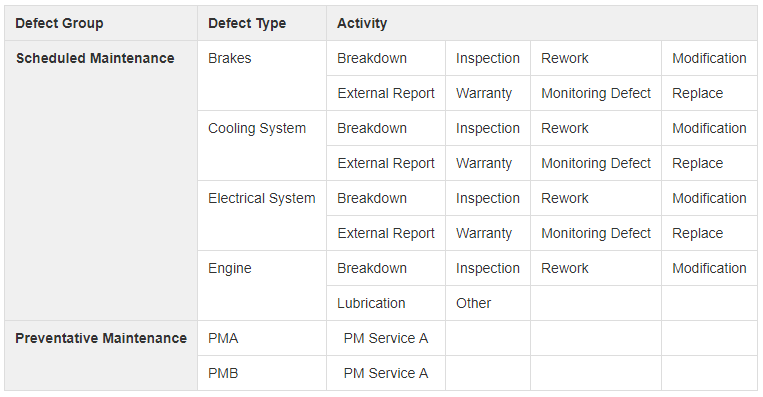This screenshot has width=763, height=397.
Task: Select the PMB defect type cell
Action: [x=262, y=373]
